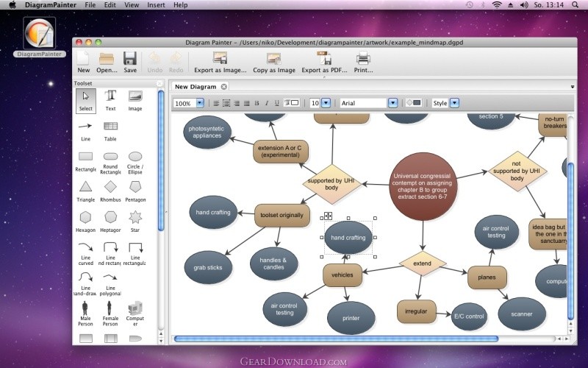This screenshot has width=588, height=368.
Task: Set text alignment to justify
Action: (246, 103)
